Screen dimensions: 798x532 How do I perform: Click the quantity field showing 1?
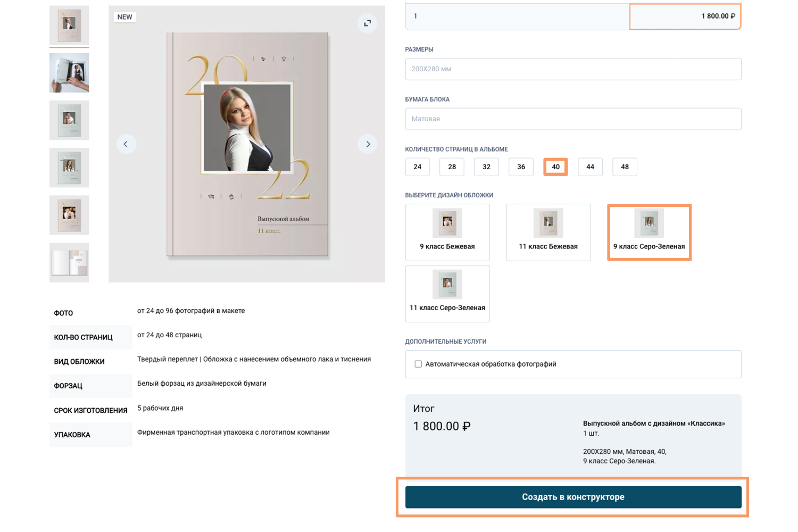(x=517, y=16)
